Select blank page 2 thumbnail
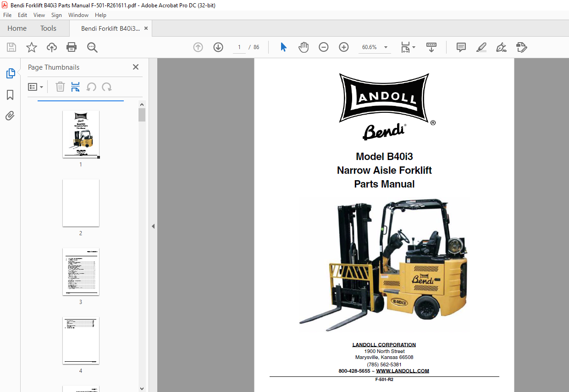The height and width of the screenshot is (392, 569). (x=81, y=203)
